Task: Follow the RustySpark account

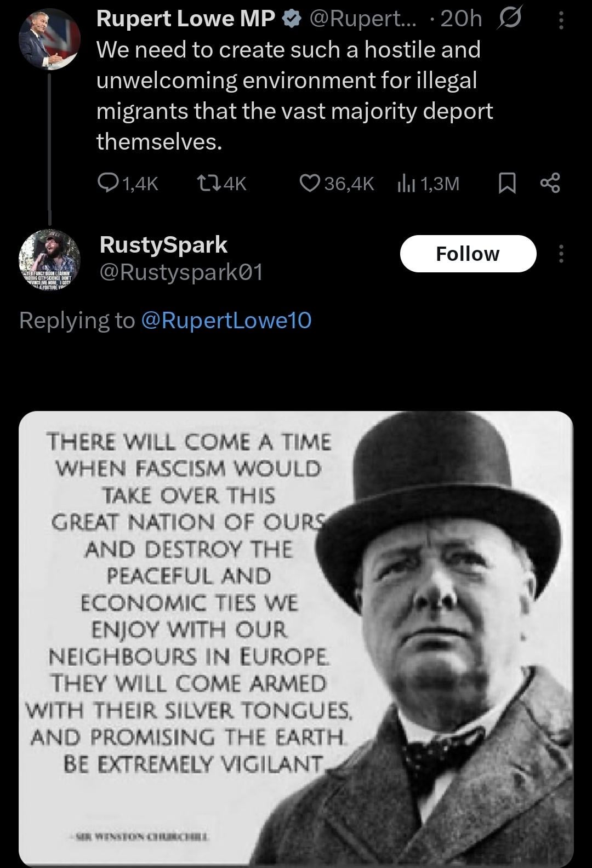Action: click(468, 254)
